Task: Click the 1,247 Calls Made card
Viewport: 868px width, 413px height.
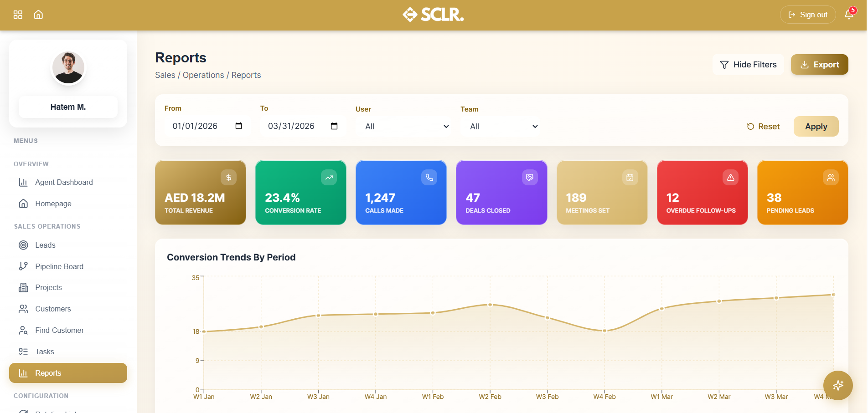Action: click(401, 192)
